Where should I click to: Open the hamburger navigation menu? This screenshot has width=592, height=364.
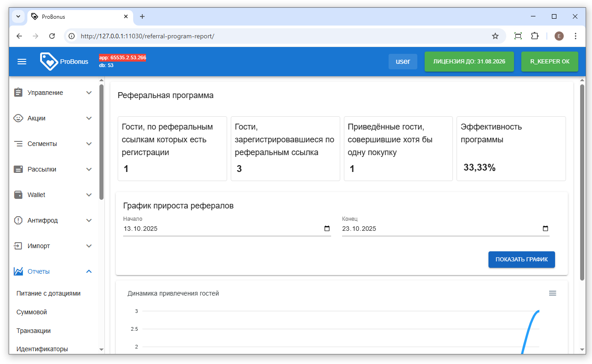click(22, 62)
